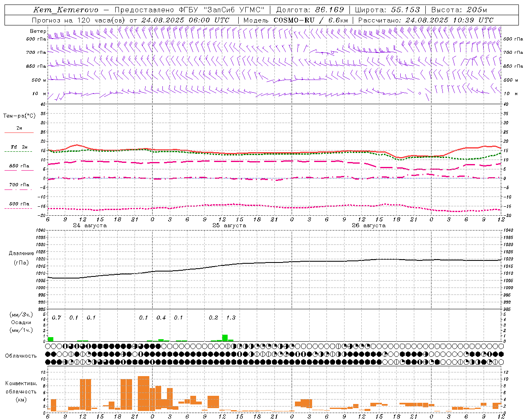Viewport: 525px width, 420px height.
Task: Click the 'Тем-ра(°C)' temperature label
Action: pyautogui.click(x=19, y=116)
